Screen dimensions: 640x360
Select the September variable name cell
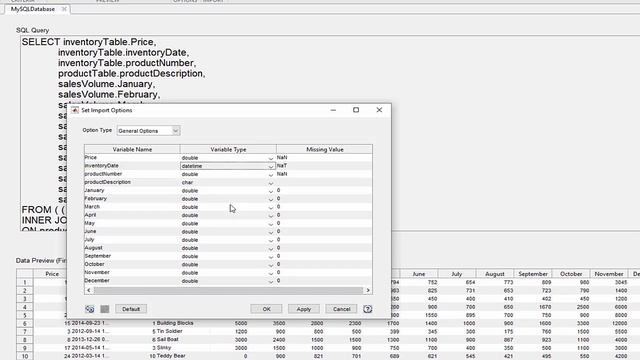132,256
